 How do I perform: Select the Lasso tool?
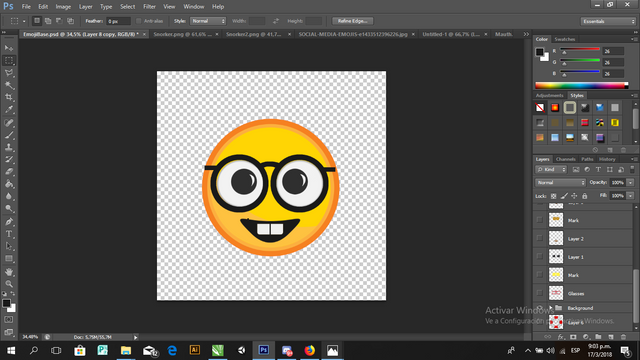(x=9, y=73)
